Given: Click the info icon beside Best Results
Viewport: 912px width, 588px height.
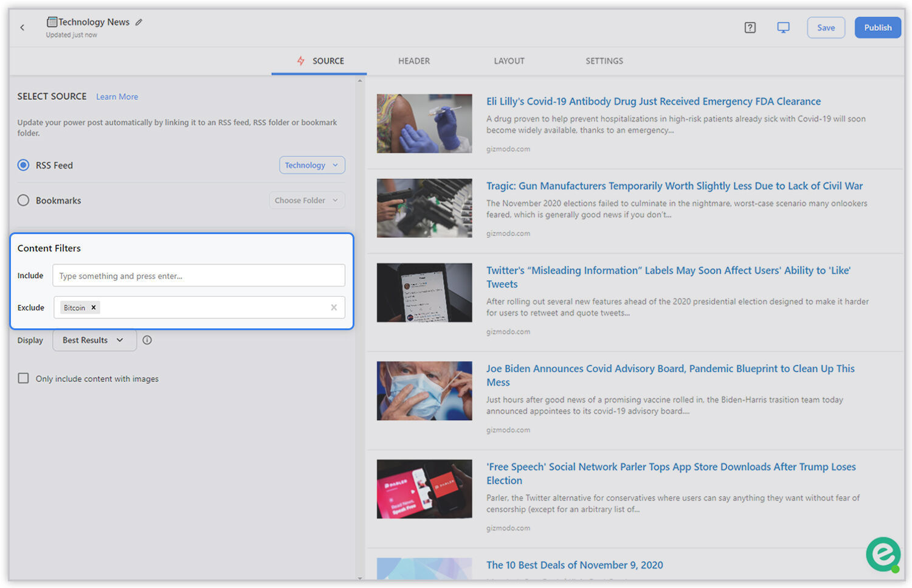Looking at the screenshot, I should coord(147,341).
